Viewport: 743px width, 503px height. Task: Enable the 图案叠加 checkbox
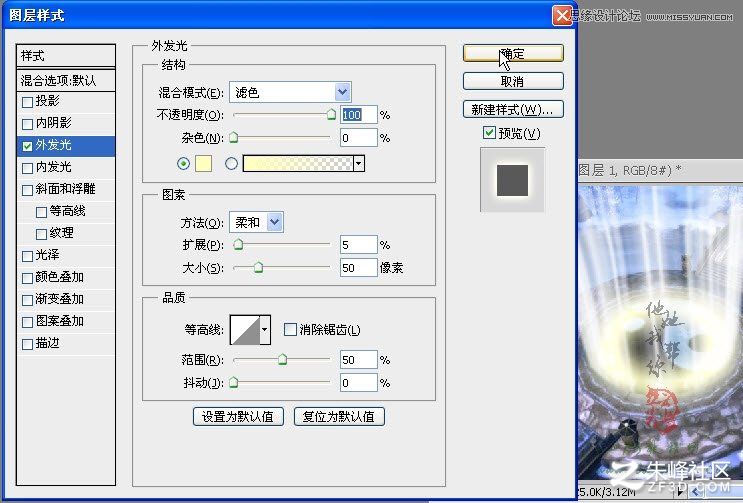pos(27,322)
